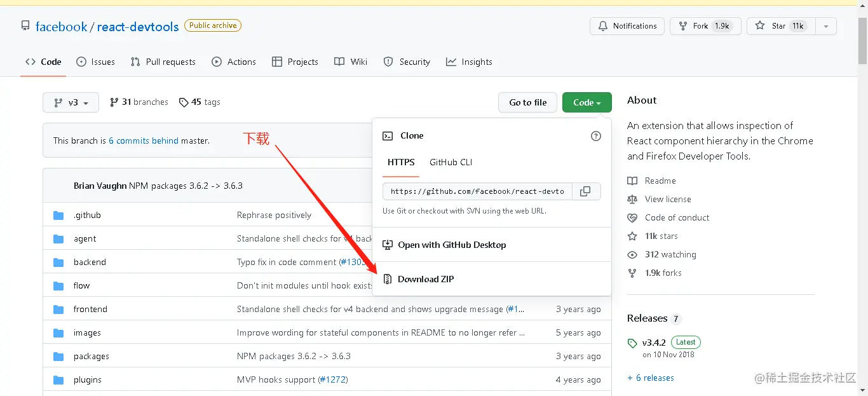Select the GitHub CLI clone tab
Viewport: 868px width, 396px height.
(451, 163)
